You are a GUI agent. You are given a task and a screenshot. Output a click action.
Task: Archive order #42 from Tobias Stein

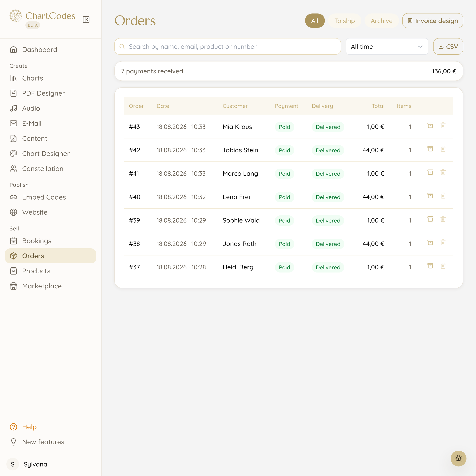[430, 149]
